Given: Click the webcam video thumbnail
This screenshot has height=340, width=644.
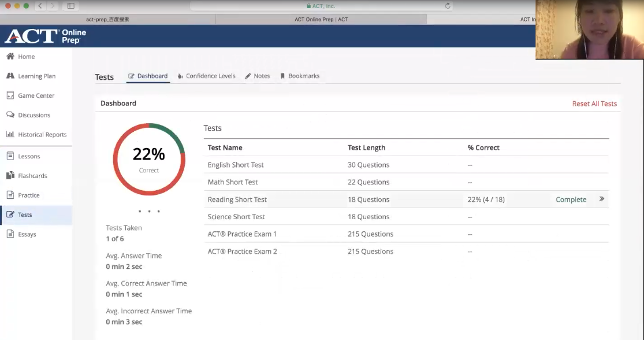Looking at the screenshot, I should tap(590, 29).
